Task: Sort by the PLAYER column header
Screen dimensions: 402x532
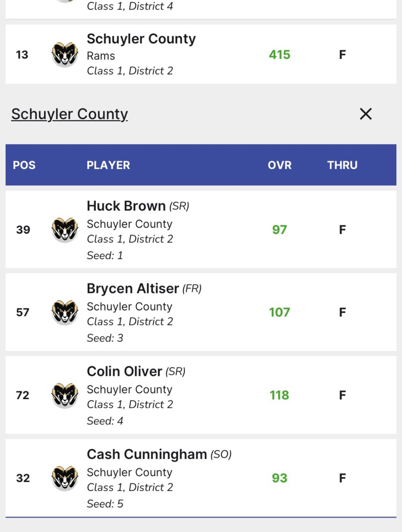Action: pyautogui.click(x=108, y=165)
